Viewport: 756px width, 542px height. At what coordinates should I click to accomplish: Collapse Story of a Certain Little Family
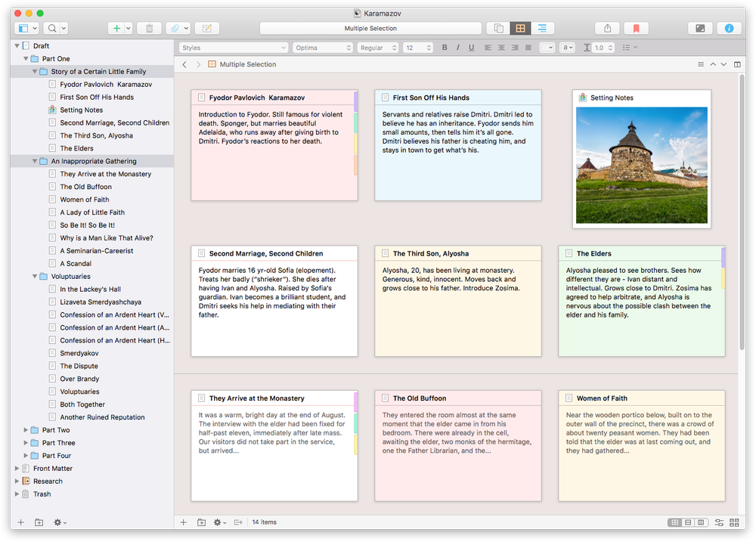(x=35, y=71)
